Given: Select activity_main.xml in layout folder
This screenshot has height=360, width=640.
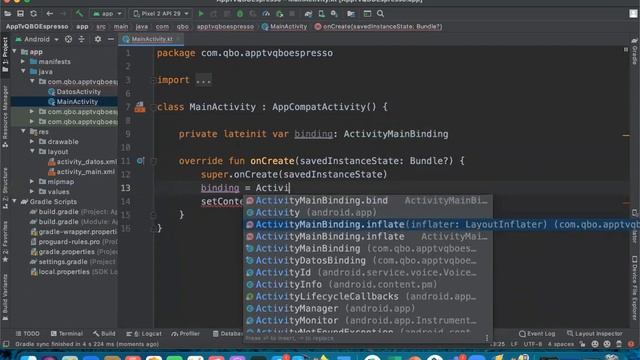Looking at the screenshot, I should (x=82, y=171).
